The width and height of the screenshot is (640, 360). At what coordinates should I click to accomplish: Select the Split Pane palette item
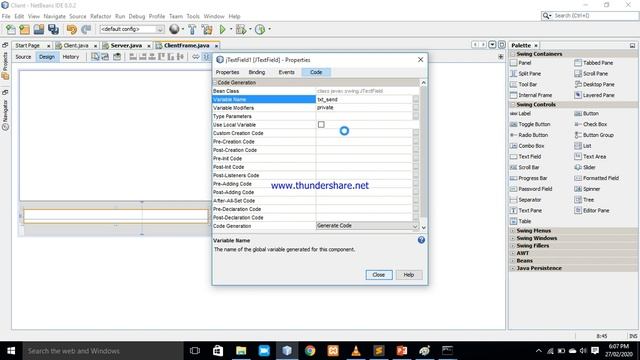pyautogui.click(x=526, y=73)
